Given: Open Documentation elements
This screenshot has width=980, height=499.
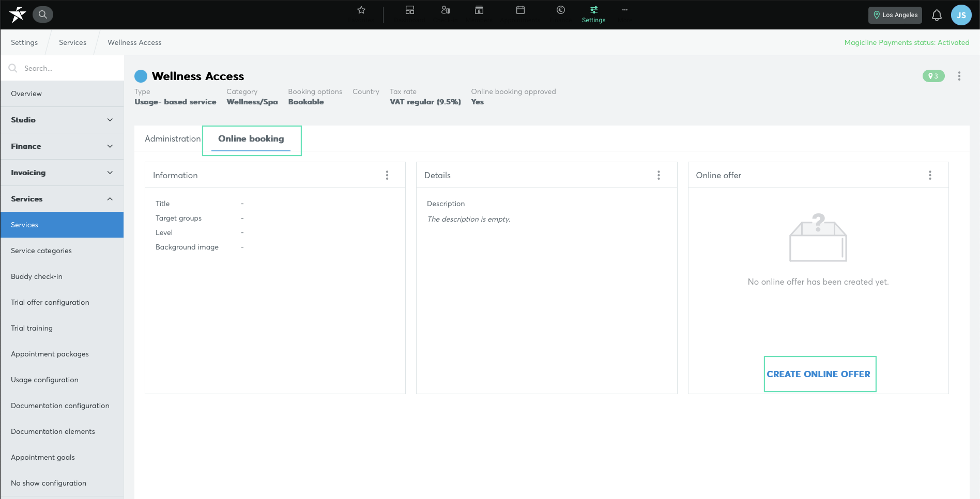Looking at the screenshot, I should (x=62, y=431).
